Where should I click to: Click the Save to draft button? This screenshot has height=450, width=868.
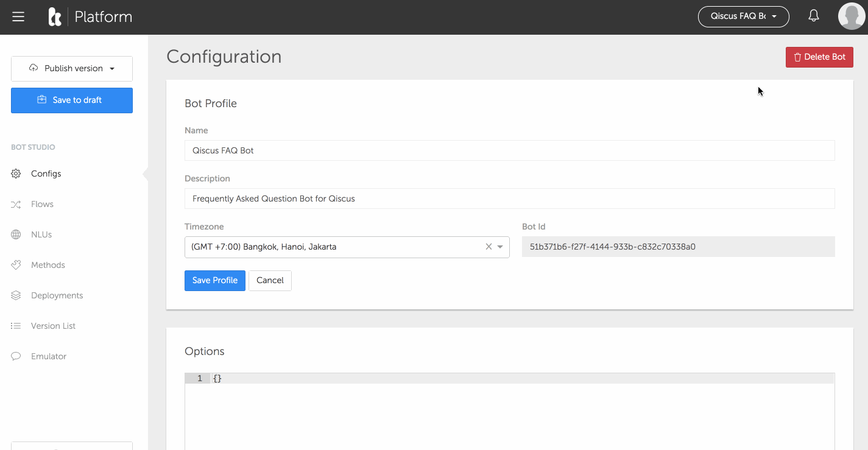point(72,100)
